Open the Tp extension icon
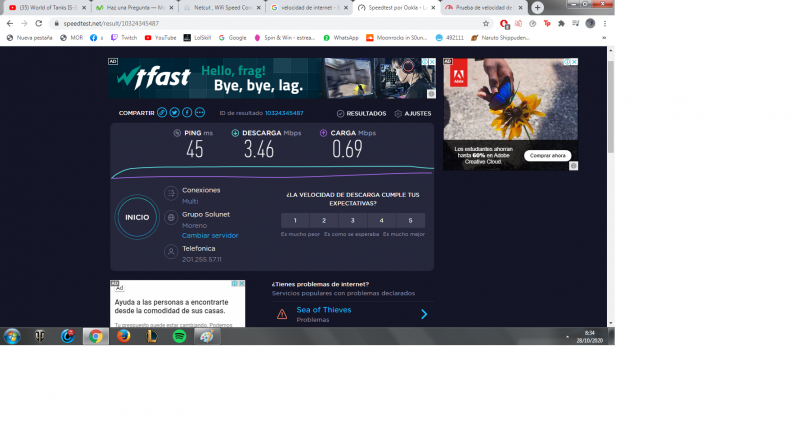Image resolution: width=800 pixels, height=444 pixels. [547, 23]
